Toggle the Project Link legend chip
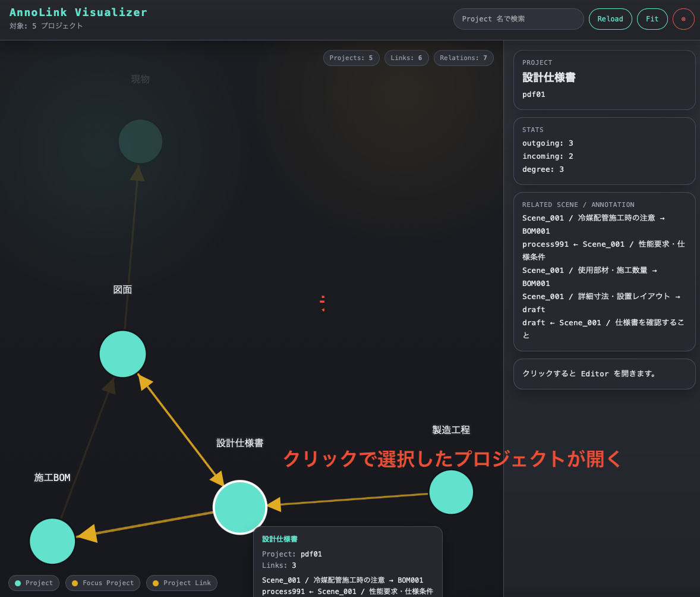Viewport: 700px width, 597px height. [182, 583]
